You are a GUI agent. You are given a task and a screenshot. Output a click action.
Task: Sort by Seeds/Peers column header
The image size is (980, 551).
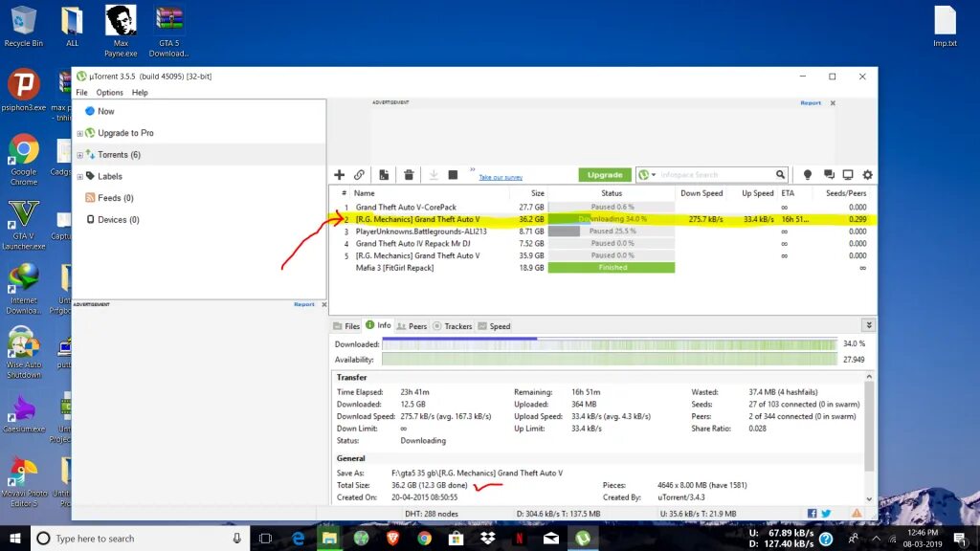pyautogui.click(x=846, y=193)
